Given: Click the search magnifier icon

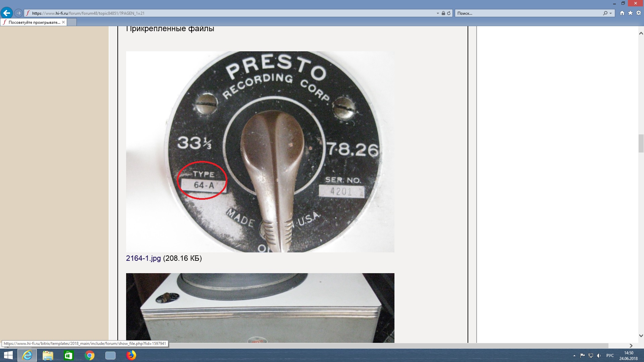Looking at the screenshot, I should tap(605, 13).
